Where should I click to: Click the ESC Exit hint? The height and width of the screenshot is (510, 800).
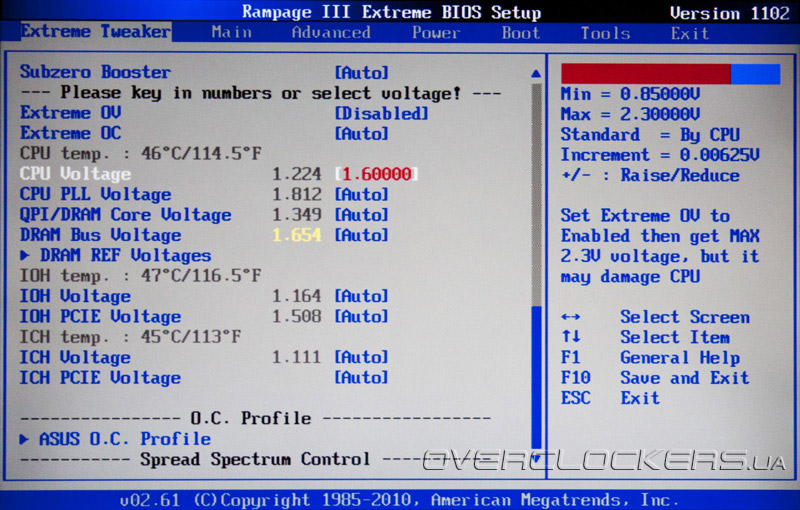tap(610, 398)
